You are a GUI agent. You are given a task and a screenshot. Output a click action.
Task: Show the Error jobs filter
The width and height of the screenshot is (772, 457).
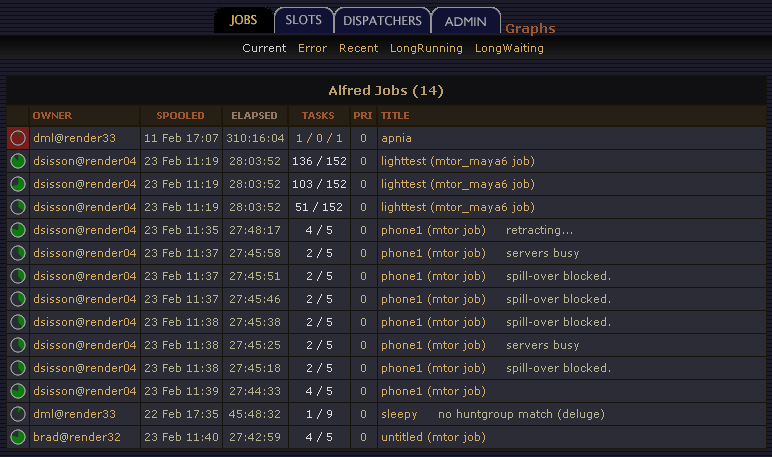click(x=312, y=48)
